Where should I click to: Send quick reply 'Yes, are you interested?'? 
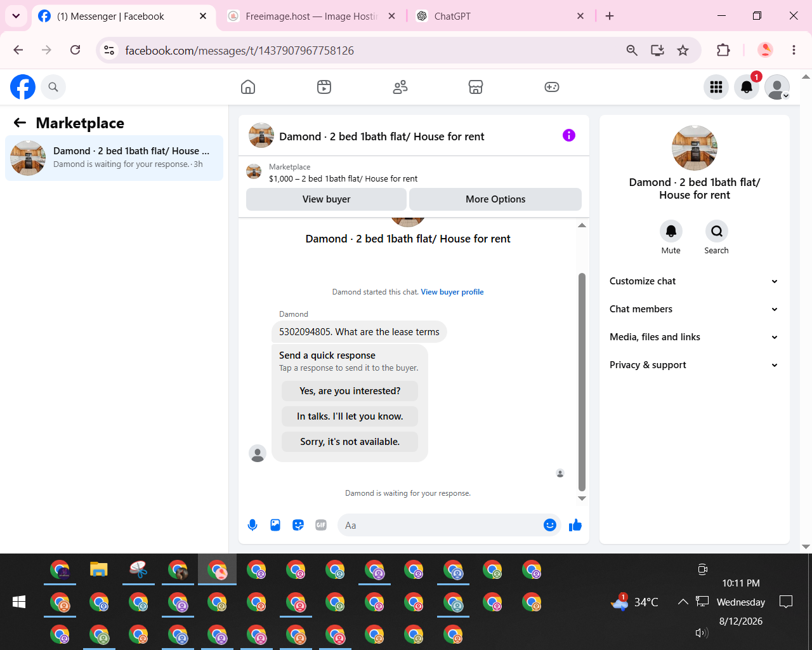[350, 391]
